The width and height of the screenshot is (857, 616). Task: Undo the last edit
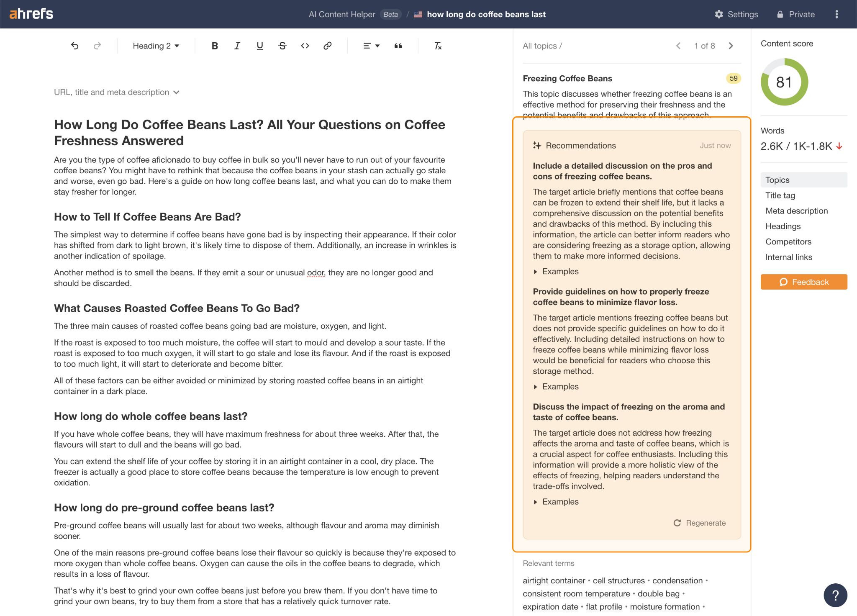coord(75,46)
